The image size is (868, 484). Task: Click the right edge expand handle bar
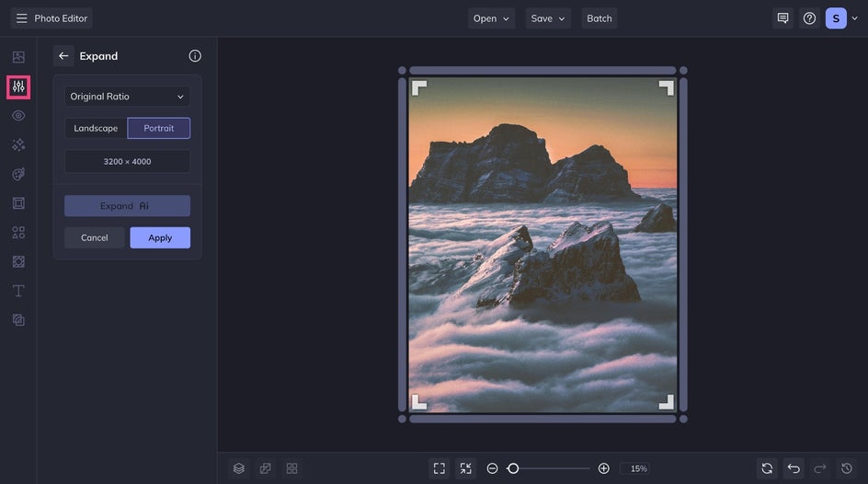(683, 245)
